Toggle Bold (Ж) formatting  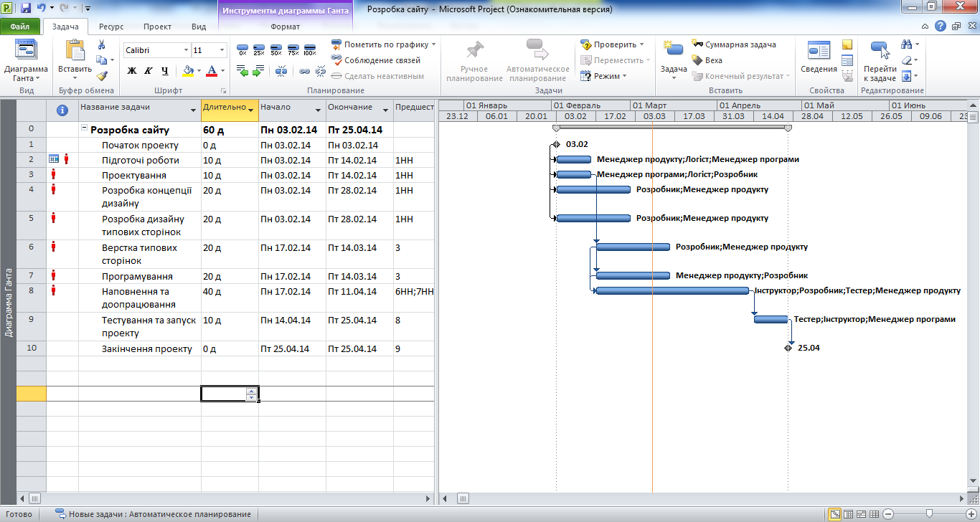132,71
